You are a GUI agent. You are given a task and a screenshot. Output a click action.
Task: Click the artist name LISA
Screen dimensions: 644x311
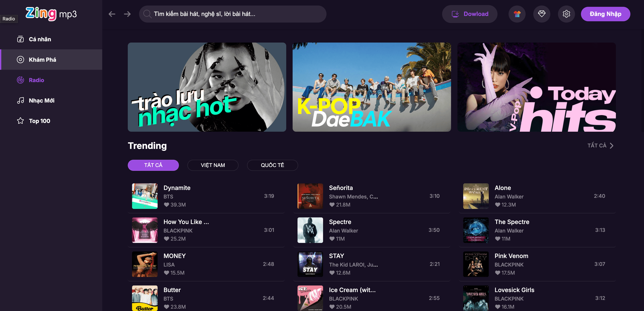tap(169, 265)
